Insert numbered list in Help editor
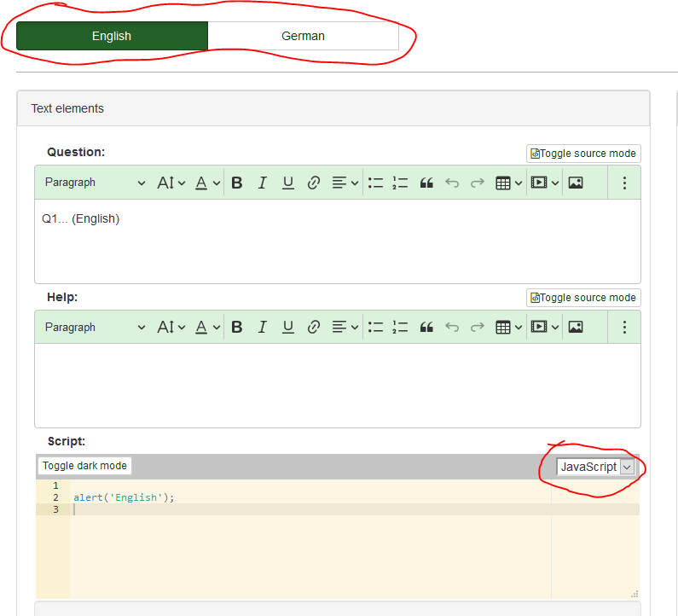 pos(400,328)
